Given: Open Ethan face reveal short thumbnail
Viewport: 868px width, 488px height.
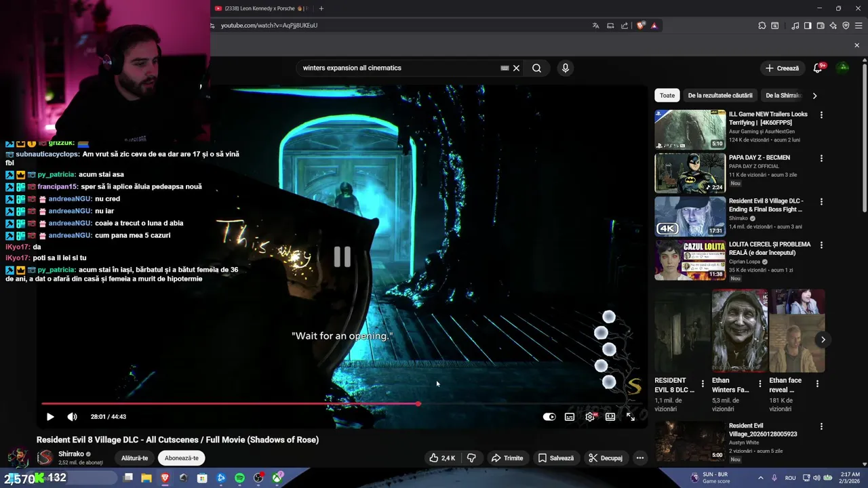Looking at the screenshot, I should point(797,331).
